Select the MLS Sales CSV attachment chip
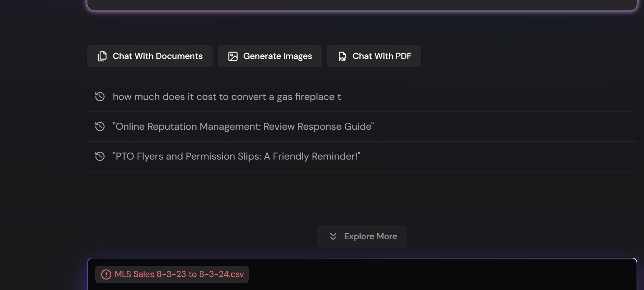 pyautogui.click(x=172, y=274)
